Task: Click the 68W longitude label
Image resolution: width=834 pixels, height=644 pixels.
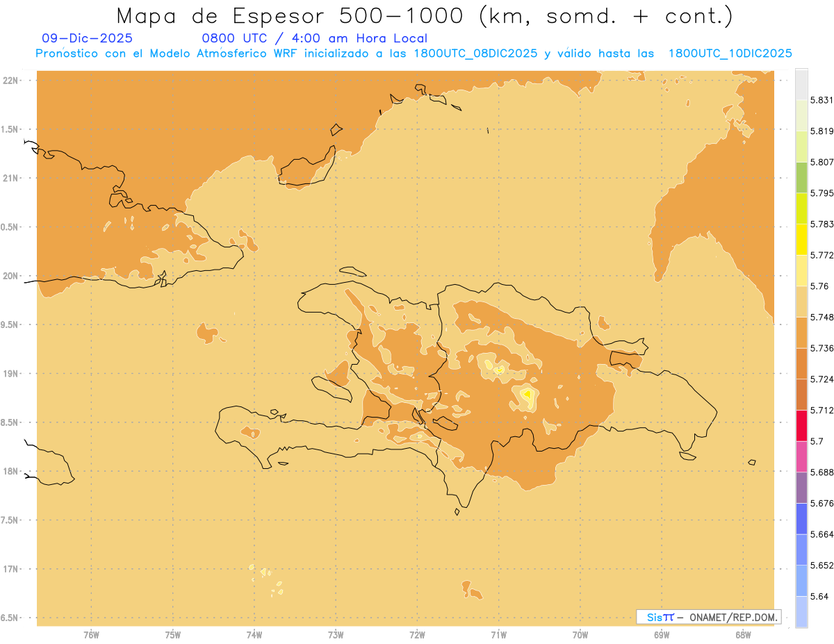Action: click(743, 634)
